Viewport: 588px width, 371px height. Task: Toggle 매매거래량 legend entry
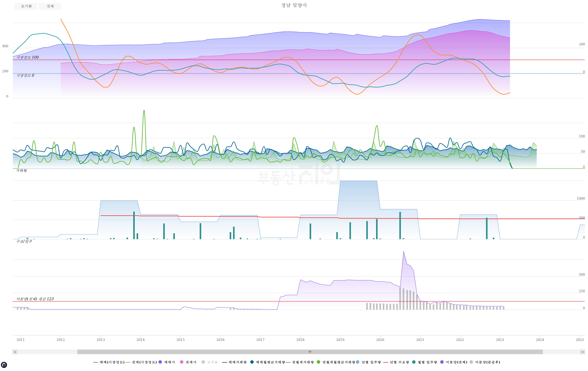click(x=237, y=362)
